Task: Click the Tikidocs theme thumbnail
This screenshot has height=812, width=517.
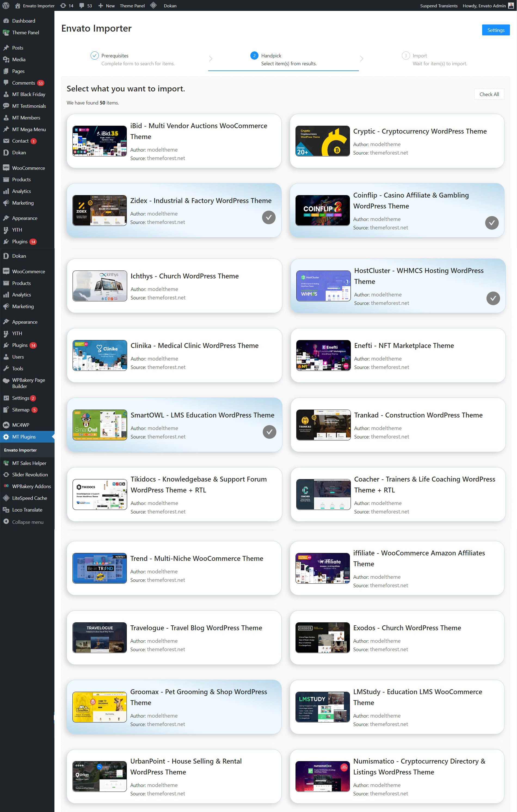Action: [x=100, y=494]
